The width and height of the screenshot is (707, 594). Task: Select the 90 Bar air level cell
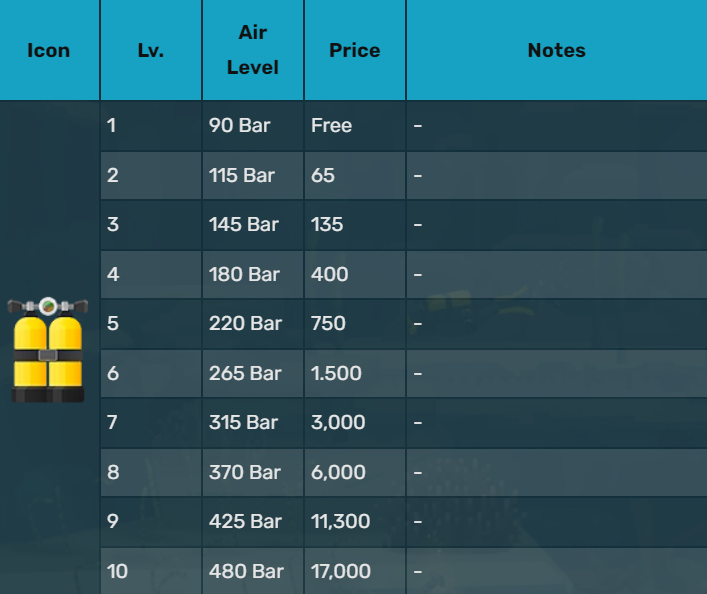(238, 126)
